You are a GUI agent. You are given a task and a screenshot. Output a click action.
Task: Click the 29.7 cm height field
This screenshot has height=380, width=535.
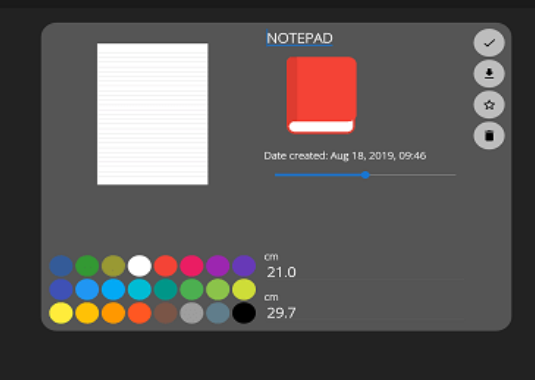(x=364, y=313)
